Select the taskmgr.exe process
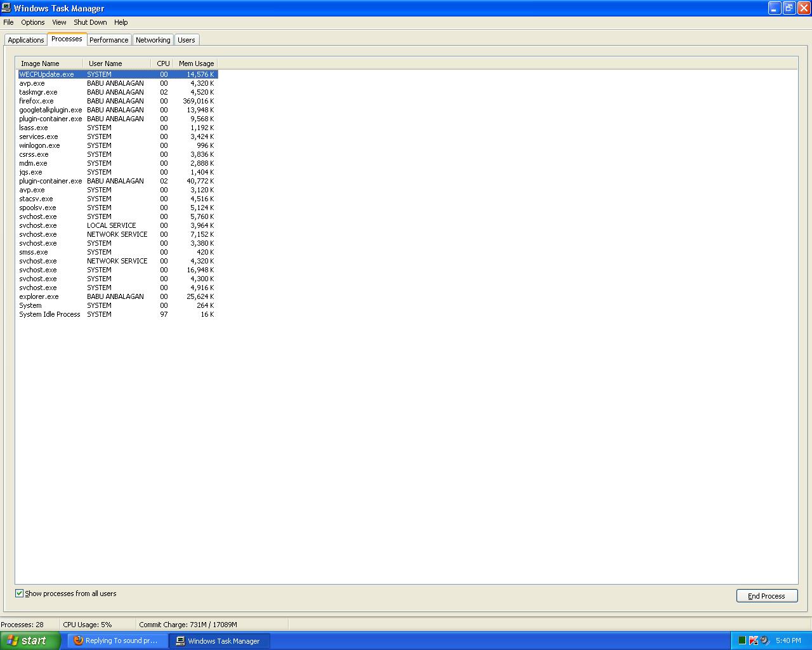The width and height of the screenshot is (812, 650). pos(117,92)
